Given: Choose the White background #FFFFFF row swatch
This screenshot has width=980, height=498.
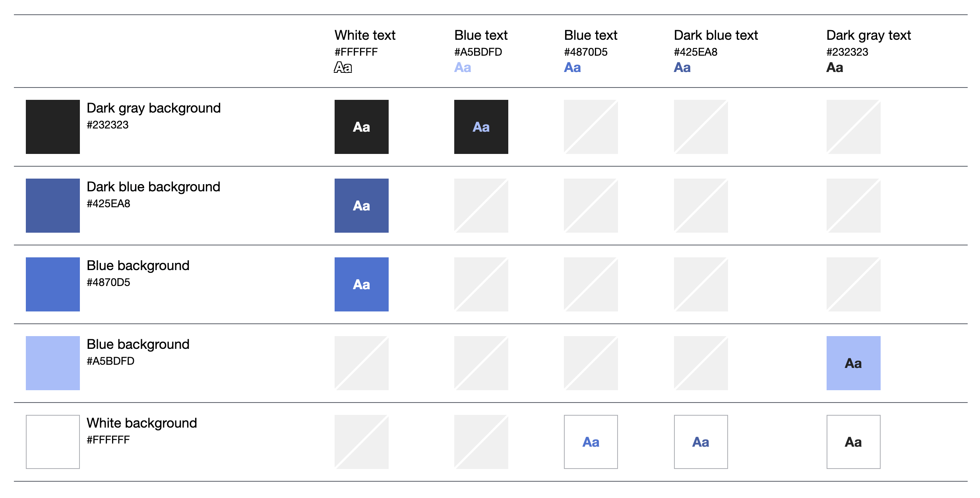Looking at the screenshot, I should (53, 442).
